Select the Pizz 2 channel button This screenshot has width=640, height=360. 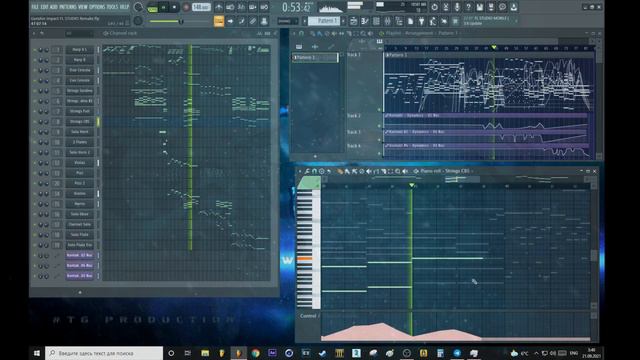(x=80, y=183)
